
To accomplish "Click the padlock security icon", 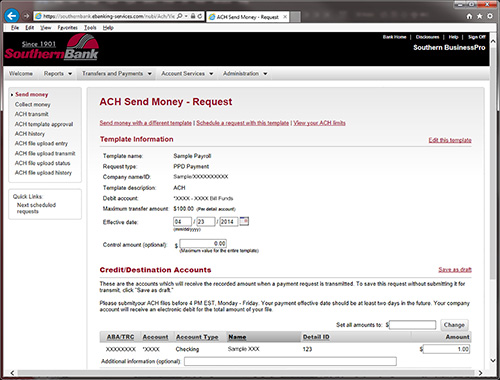I will tap(193, 16).
